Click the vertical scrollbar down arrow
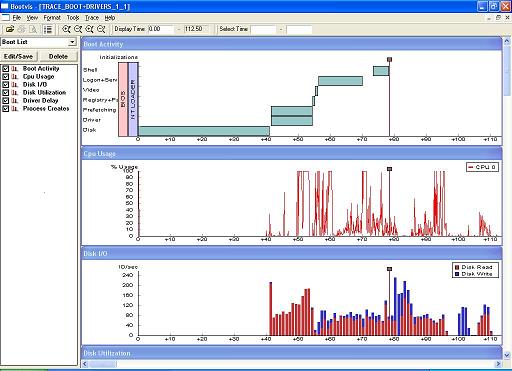The image size is (512, 371). tap(507, 355)
